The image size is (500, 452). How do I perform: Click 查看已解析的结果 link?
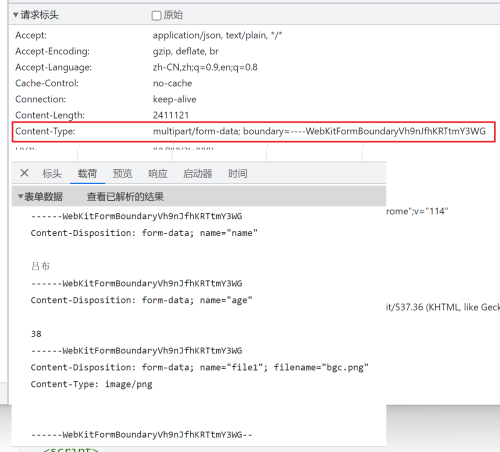(x=125, y=197)
